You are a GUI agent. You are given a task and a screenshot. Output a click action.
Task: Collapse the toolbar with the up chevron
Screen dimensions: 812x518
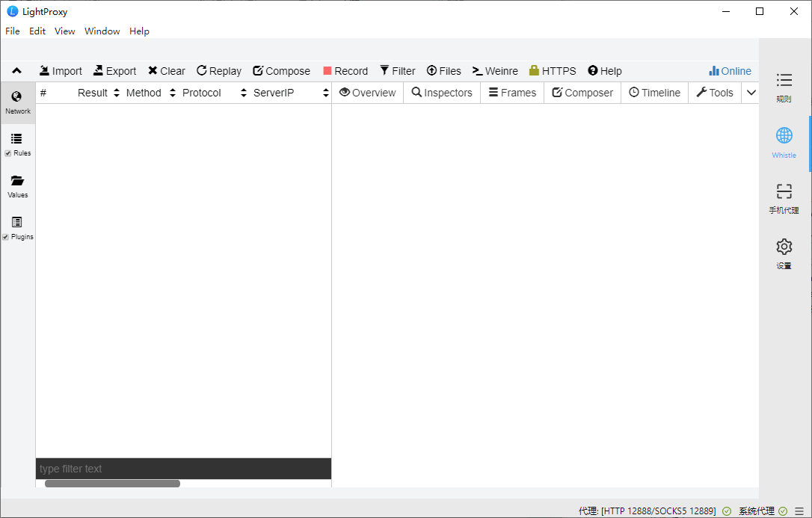[16, 71]
